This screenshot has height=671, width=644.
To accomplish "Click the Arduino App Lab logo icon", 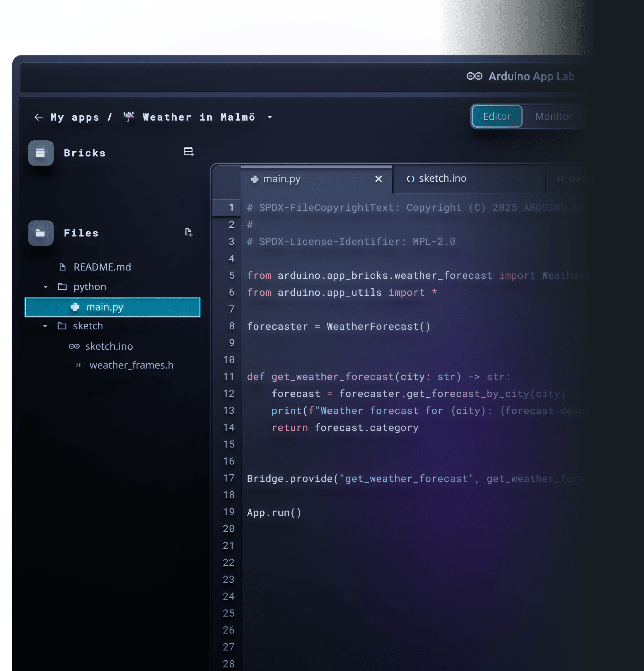I will 475,76.
